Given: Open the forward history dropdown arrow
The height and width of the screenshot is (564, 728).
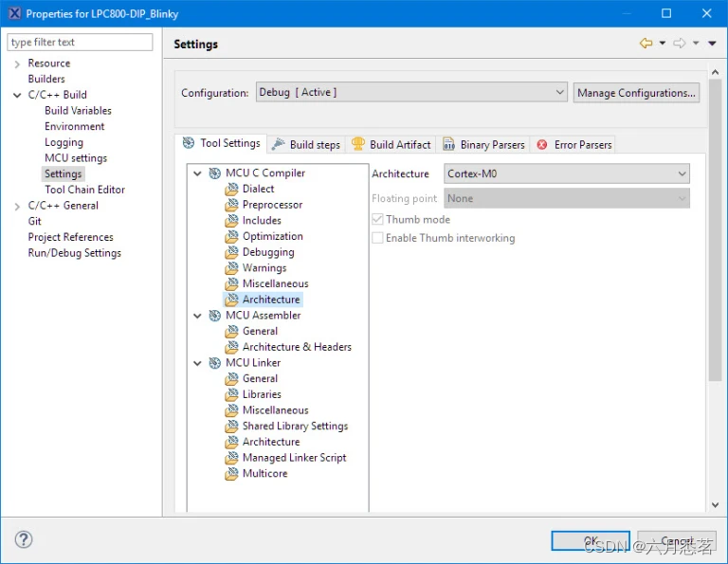Looking at the screenshot, I should coord(696,44).
